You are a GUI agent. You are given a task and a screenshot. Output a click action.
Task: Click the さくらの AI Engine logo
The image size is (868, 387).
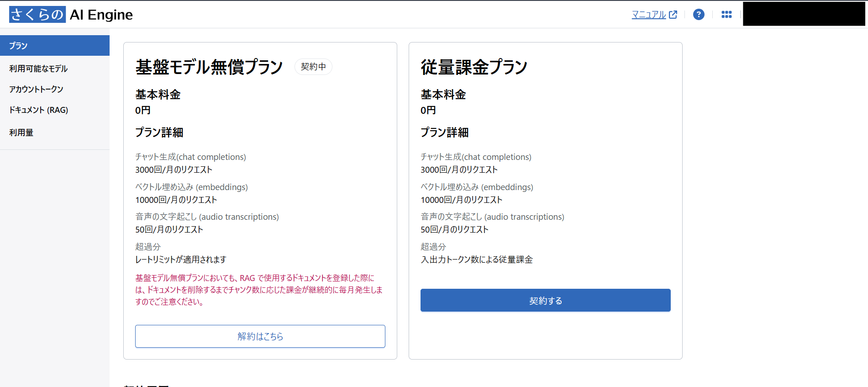click(x=70, y=14)
